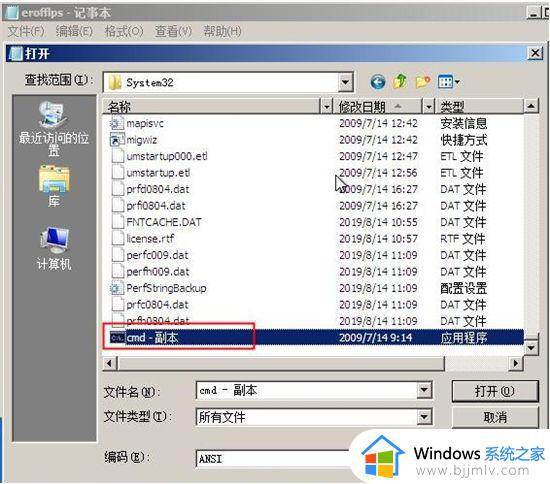The width and height of the screenshot is (550, 484).
Task: Click the perfc009.dat file icon
Action: 118,255
